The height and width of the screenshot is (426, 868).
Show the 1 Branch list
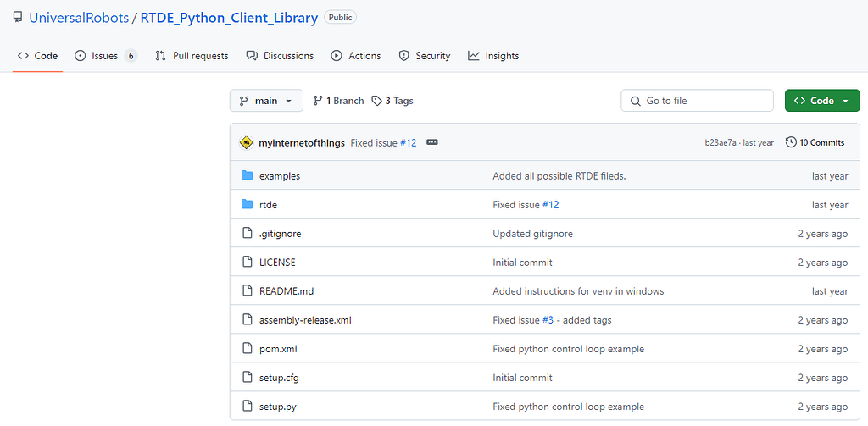[338, 101]
